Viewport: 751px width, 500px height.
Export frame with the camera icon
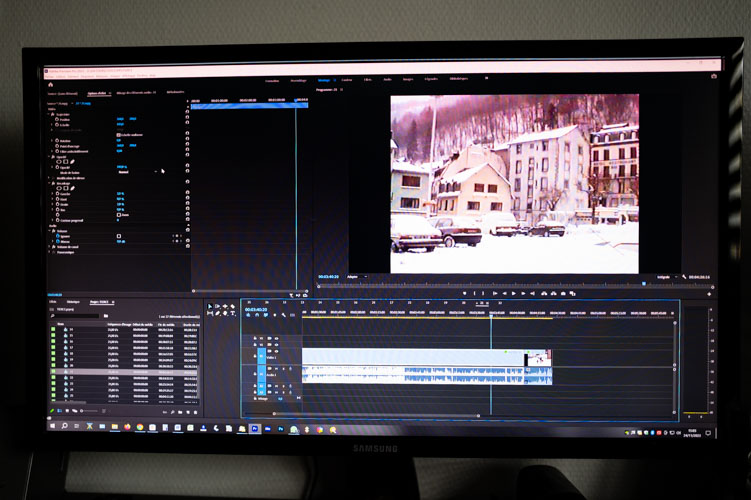pyautogui.click(x=563, y=293)
